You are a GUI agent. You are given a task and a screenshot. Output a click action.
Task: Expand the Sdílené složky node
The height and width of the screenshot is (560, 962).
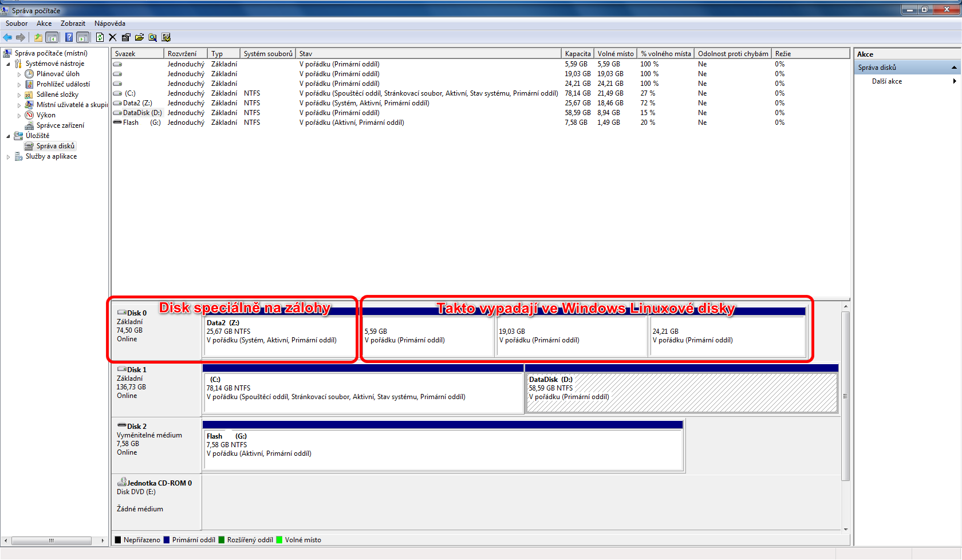coord(19,95)
